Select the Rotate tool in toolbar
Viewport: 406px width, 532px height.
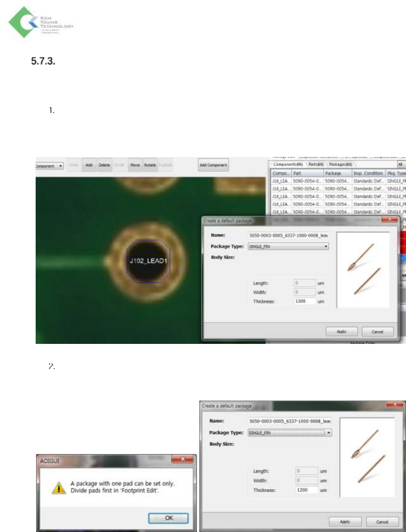click(150, 165)
